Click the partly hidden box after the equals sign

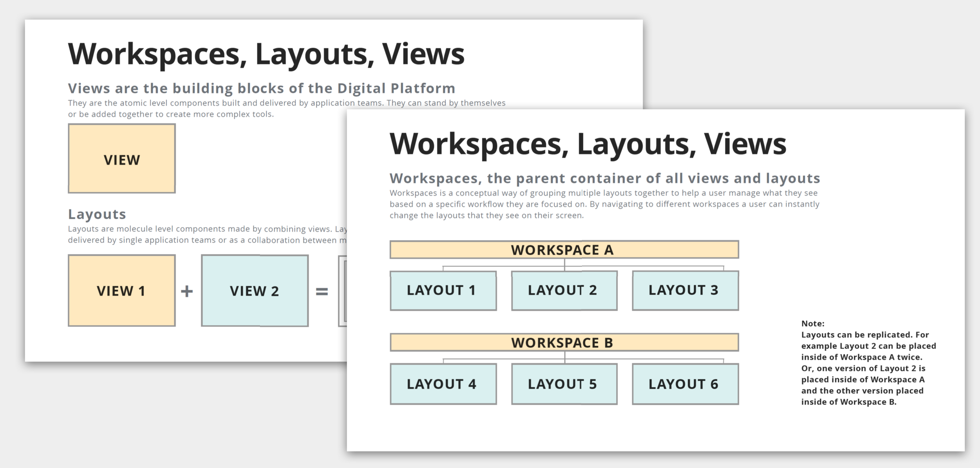pos(342,290)
